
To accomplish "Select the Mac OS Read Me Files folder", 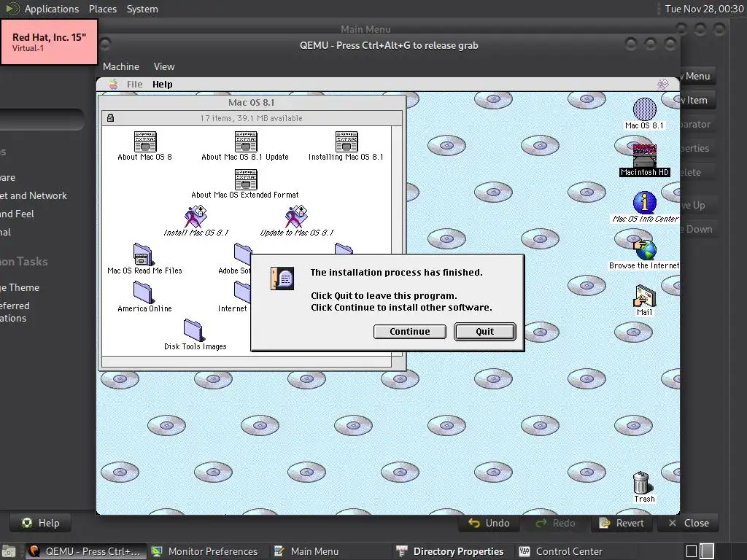I will point(143,254).
